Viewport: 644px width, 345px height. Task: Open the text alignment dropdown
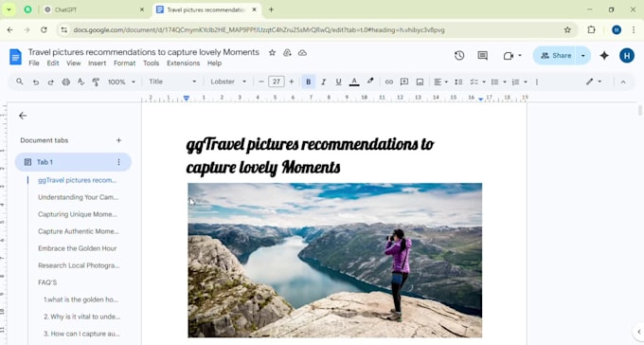coord(440,82)
